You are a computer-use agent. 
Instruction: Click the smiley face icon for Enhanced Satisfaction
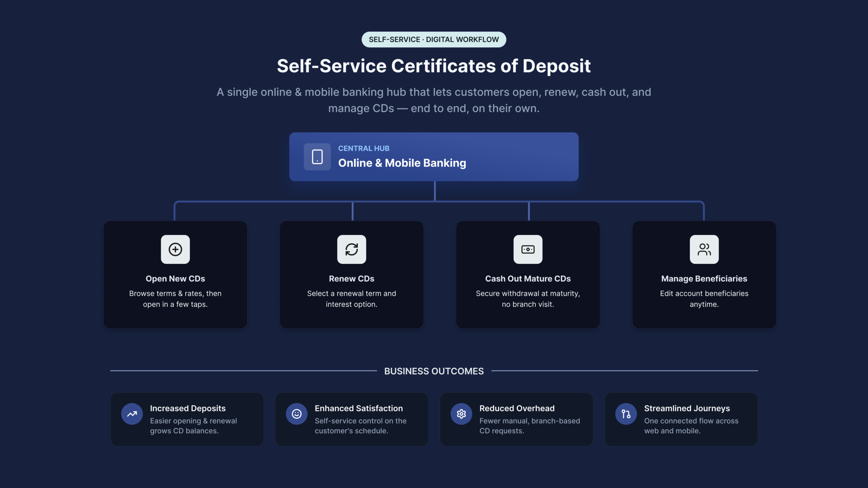click(297, 414)
